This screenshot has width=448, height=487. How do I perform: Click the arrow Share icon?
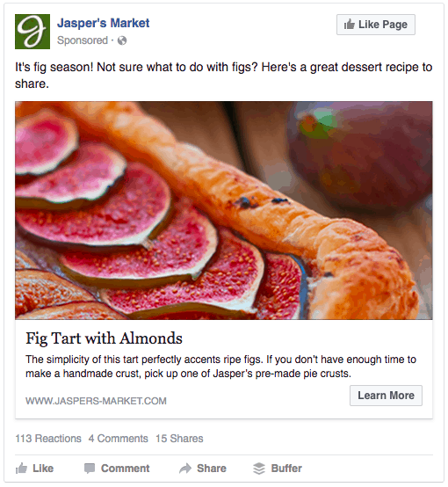point(185,469)
